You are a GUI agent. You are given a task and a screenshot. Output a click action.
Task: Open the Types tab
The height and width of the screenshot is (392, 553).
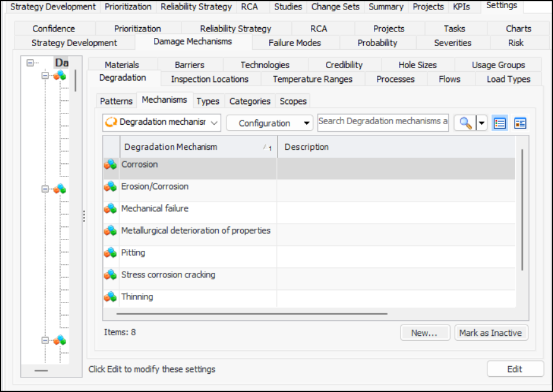[x=208, y=101]
